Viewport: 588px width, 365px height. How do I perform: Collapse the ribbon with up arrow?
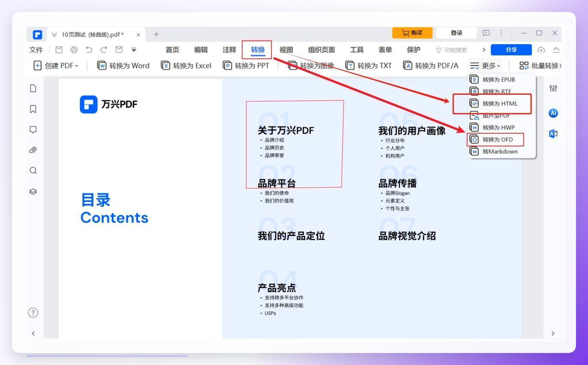[x=556, y=50]
